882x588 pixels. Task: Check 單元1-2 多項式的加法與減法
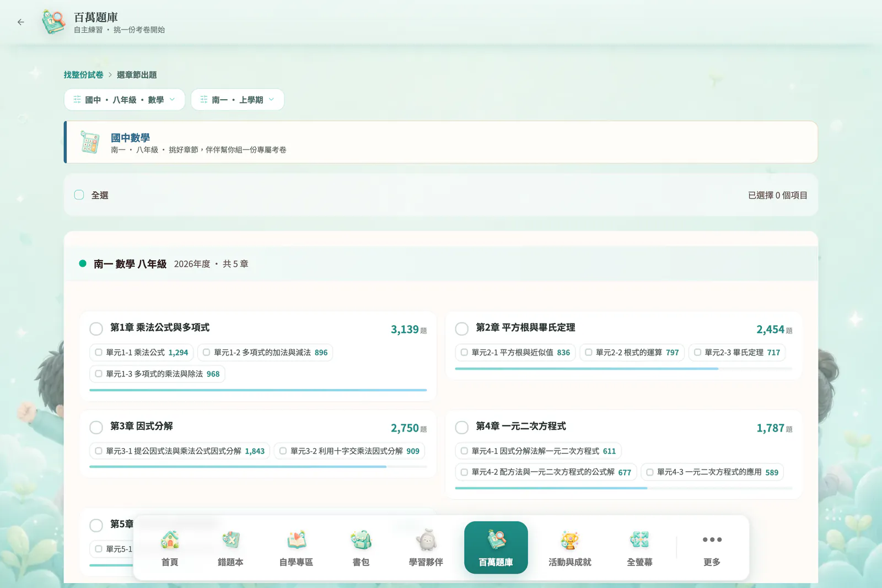pos(207,353)
